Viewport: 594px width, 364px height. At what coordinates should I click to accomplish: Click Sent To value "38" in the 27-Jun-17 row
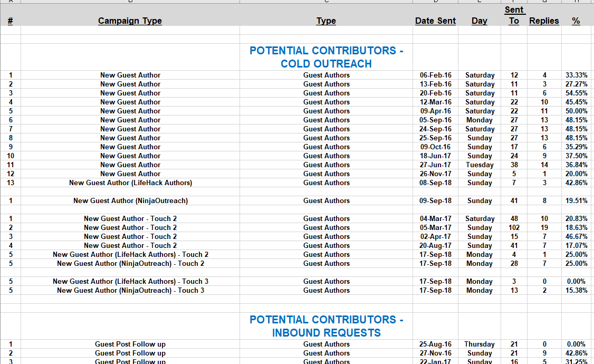(x=514, y=165)
